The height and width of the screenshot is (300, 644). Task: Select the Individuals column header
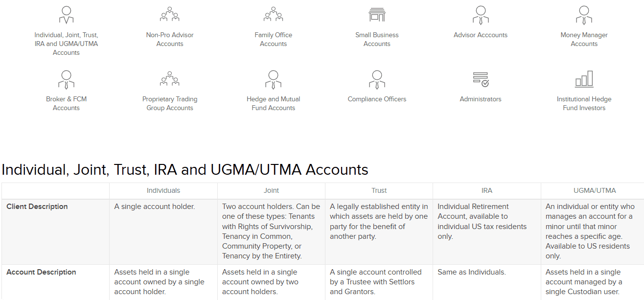(x=163, y=190)
